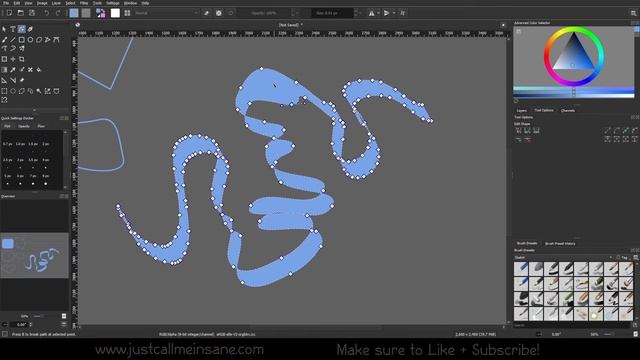Screen dimensions: 640x360
Task: Open the Layer menu
Action: [56, 3]
